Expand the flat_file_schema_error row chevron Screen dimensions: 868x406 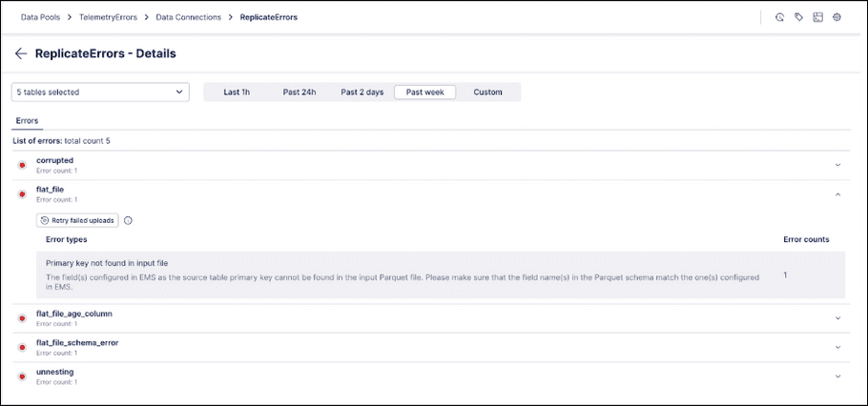[837, 347]
